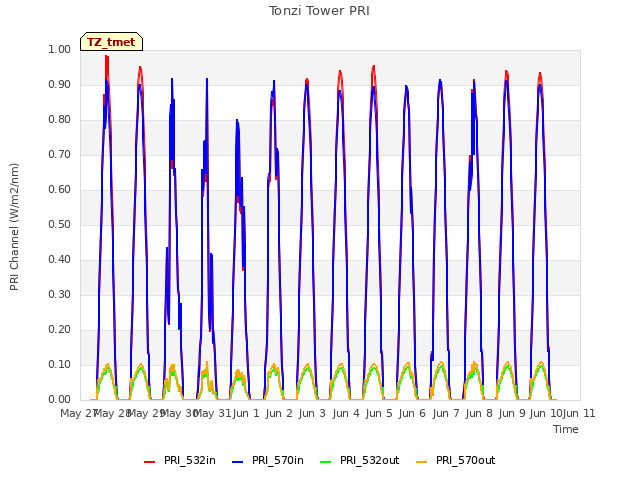Click the y-axis tick 0.10
Image resolution: width=640 pixels, height=480 pixels.
point(60,364)
